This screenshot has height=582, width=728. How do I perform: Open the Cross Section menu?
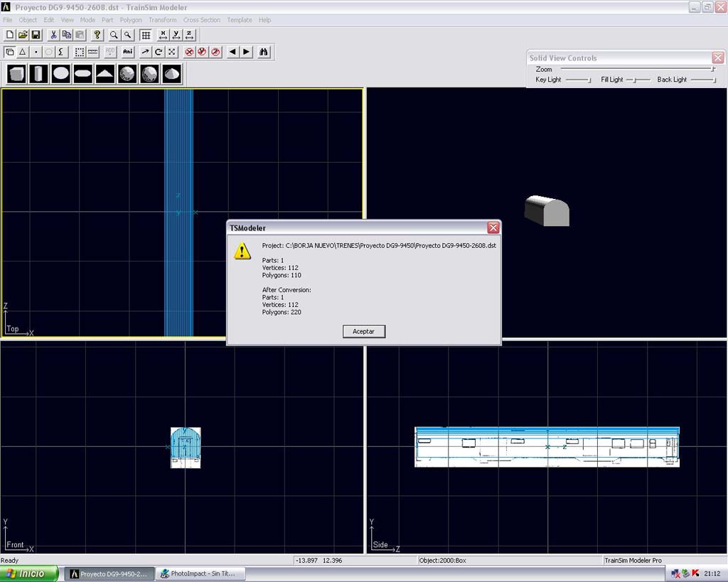(x=201, y=20)
